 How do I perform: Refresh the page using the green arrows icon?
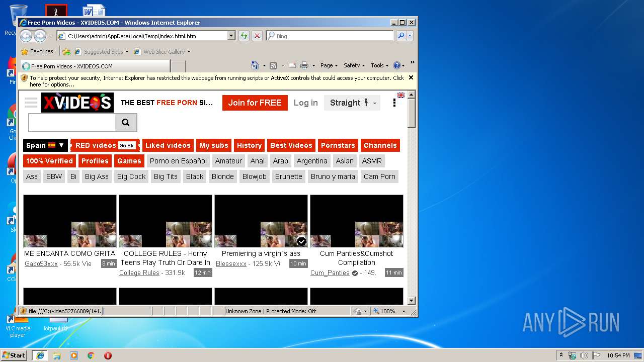pyautogui.click(x=244, y=36)
